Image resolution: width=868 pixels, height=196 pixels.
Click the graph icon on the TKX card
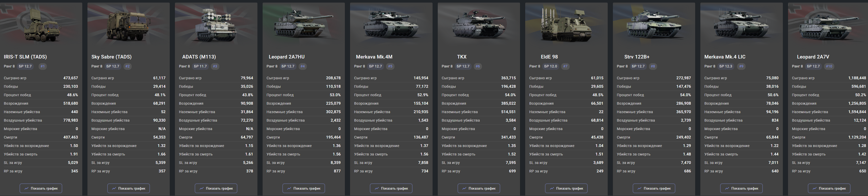tap(464, 188)
